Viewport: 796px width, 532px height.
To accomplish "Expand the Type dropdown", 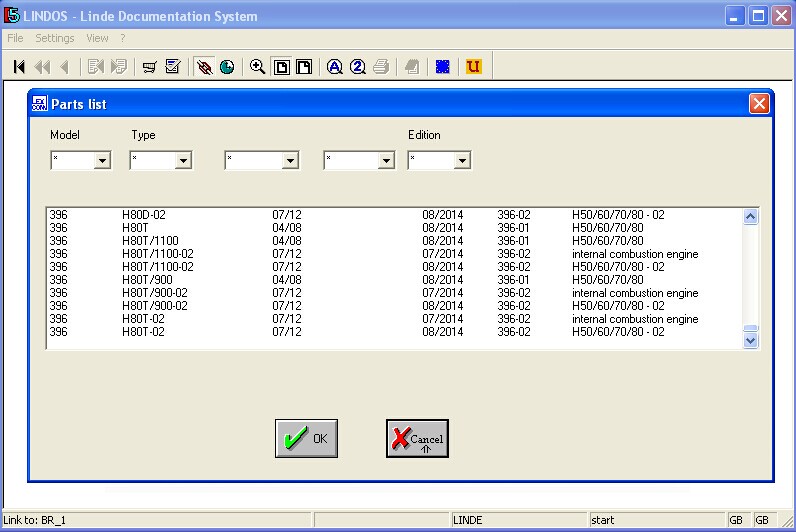I will pos(183,161).
